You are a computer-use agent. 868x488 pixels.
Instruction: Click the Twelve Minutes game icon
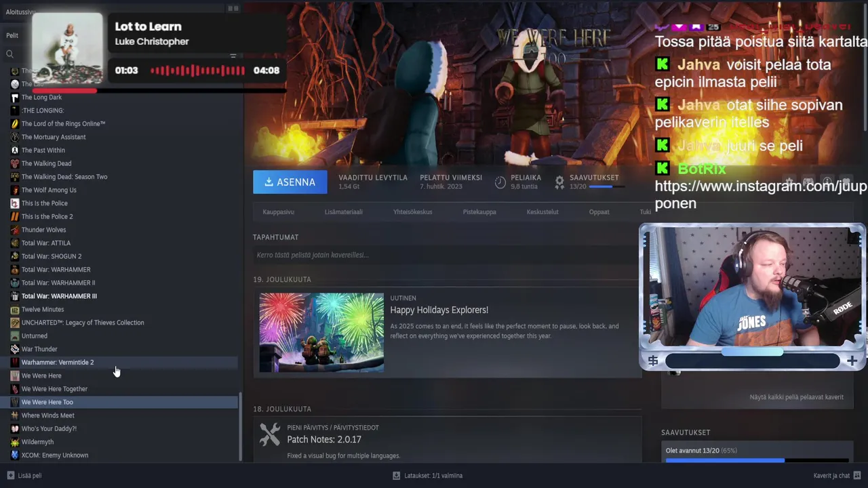tap(15, 309)
